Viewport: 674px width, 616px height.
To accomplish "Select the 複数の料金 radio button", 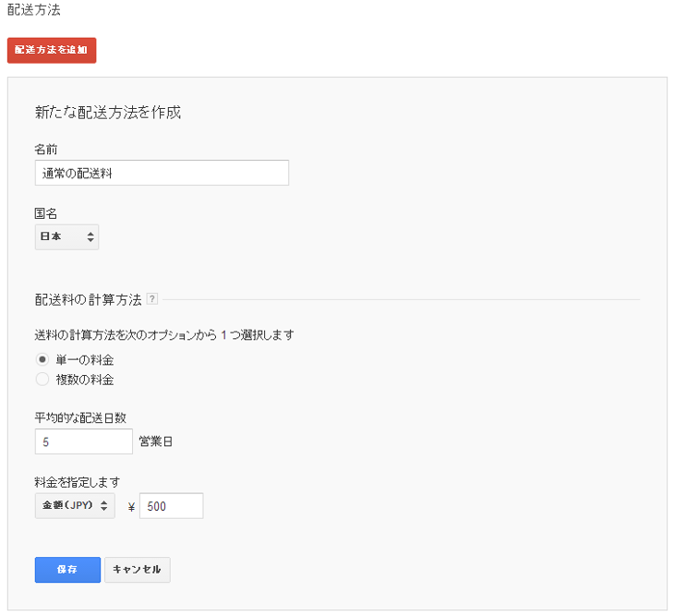I will click(42, 380).
